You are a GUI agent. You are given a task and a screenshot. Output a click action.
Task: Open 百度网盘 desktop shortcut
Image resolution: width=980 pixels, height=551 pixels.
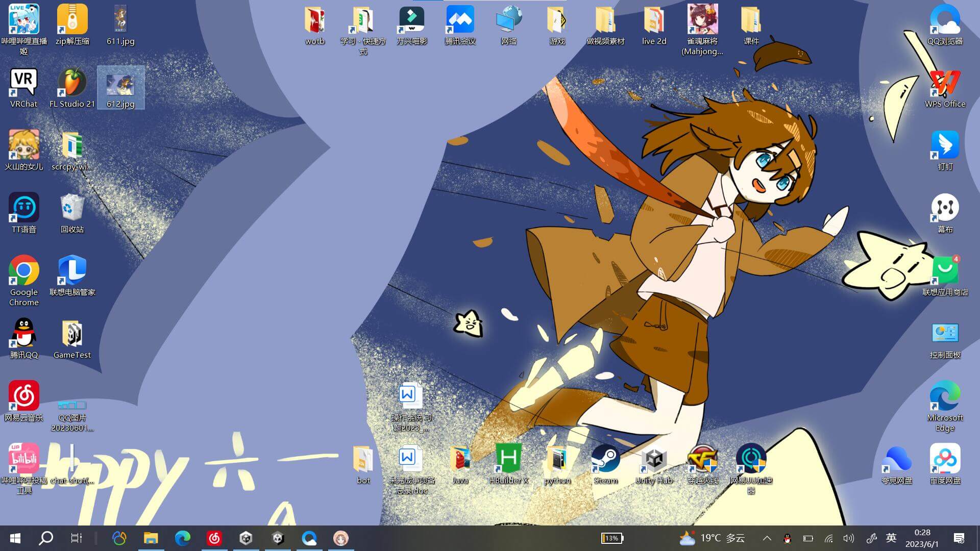point(945,464)
